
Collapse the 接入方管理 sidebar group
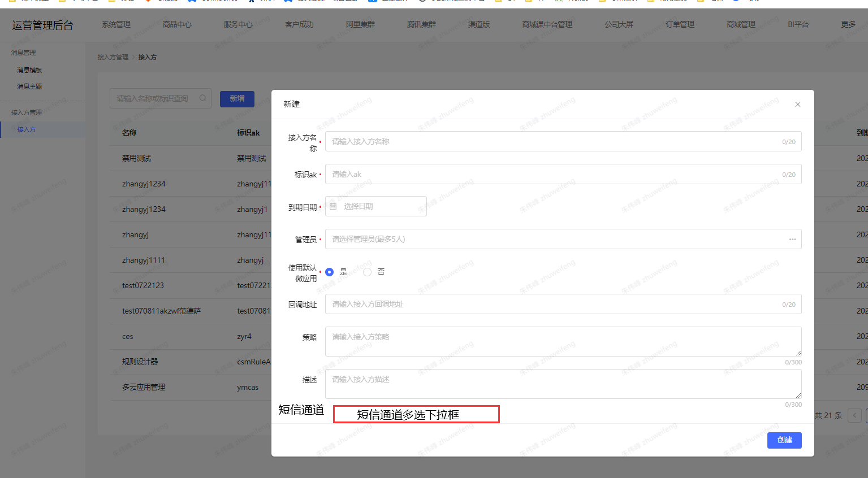tap(27, 112)
